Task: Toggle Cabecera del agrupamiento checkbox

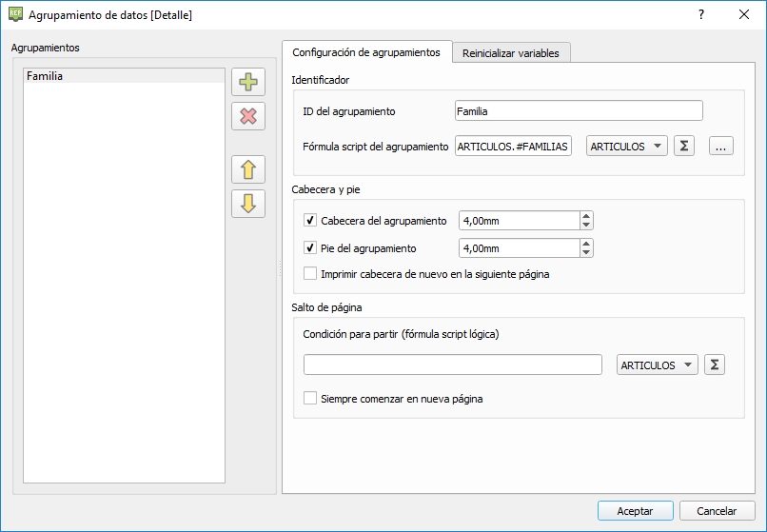Action: tap(310, 221)
